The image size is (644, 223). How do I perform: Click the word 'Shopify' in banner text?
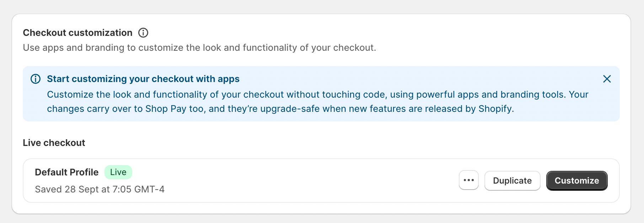pos(495,109)
